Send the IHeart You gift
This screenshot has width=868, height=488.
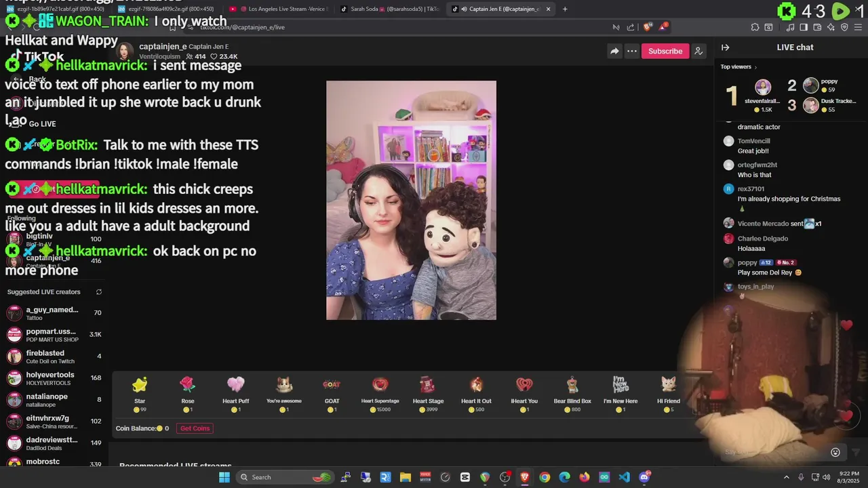pyautogui.click(x=524, y=395)
